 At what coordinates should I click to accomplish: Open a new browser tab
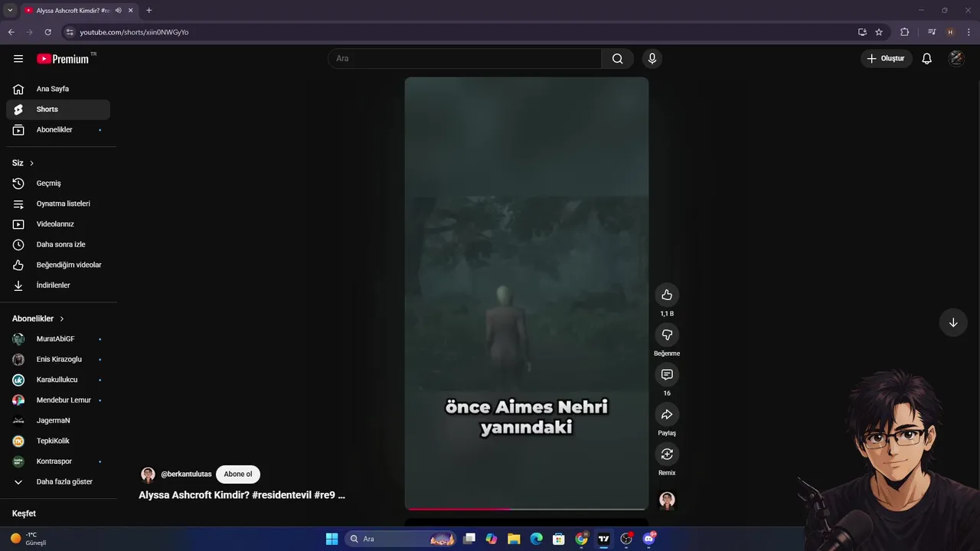[149, 11]
